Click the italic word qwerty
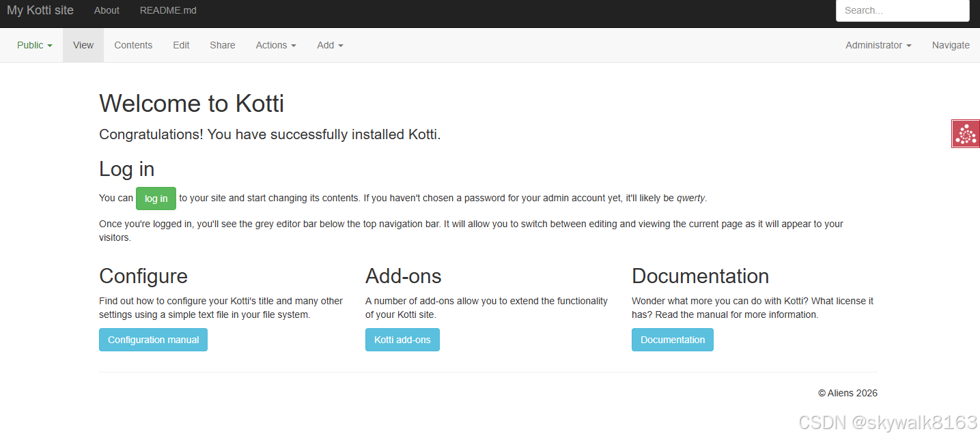This screenshot has height=440, width=980. coord(691,199)
